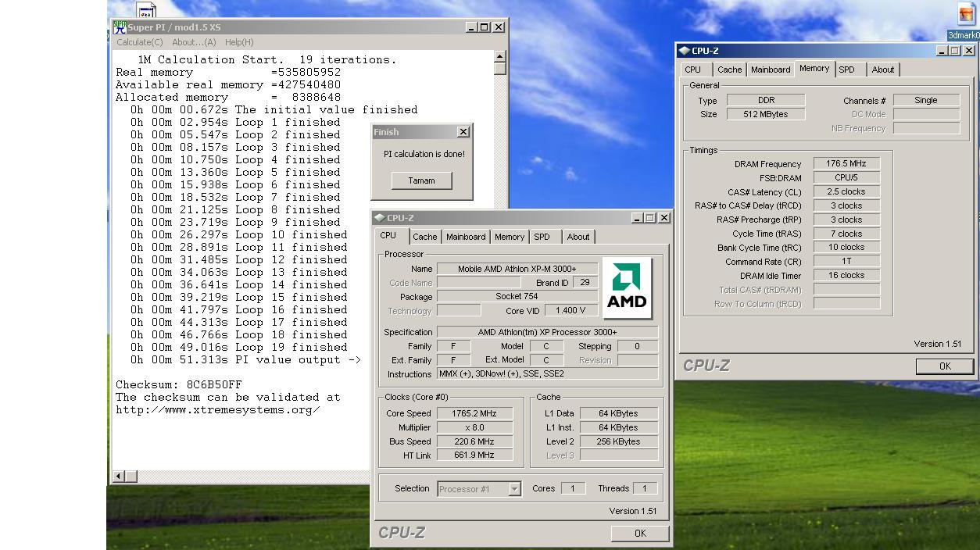Click Tamam button in Finish dialog
This screenshot has width=980, height=550.
click(421, 180)
